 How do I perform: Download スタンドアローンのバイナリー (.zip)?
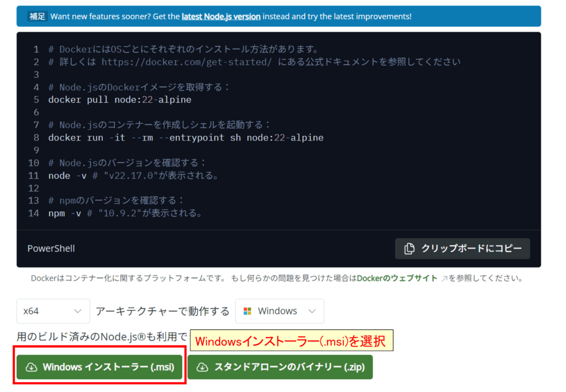(x=280, y=367)
